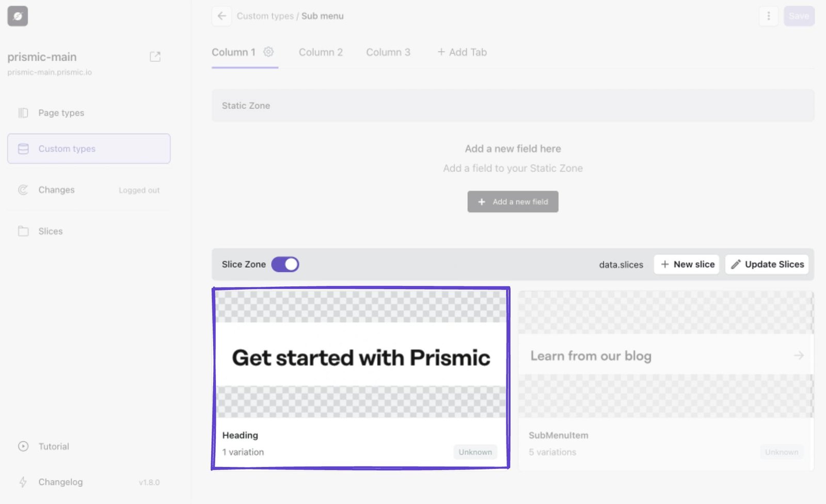Click the Prismic logo icon

[x=18, y=16]
